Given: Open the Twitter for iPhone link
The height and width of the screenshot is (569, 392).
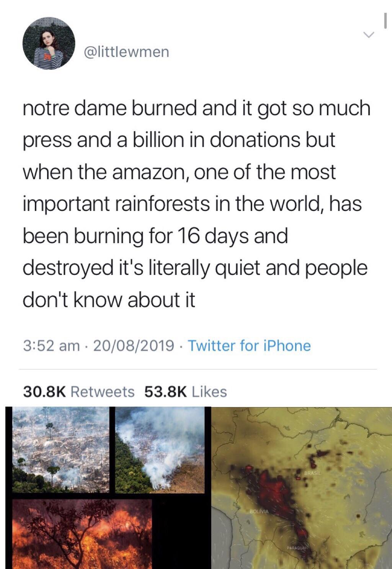Looking at the screenshot, I should point(249,346).
